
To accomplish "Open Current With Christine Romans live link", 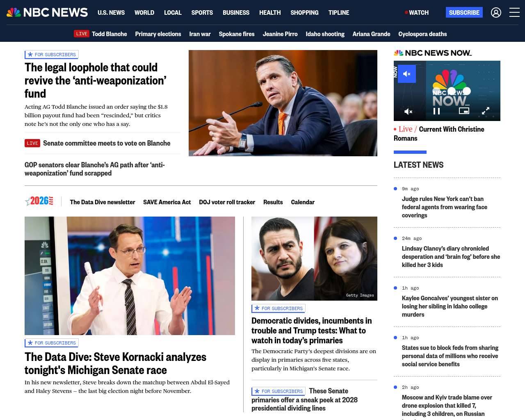I will click(x=439, y=134).
